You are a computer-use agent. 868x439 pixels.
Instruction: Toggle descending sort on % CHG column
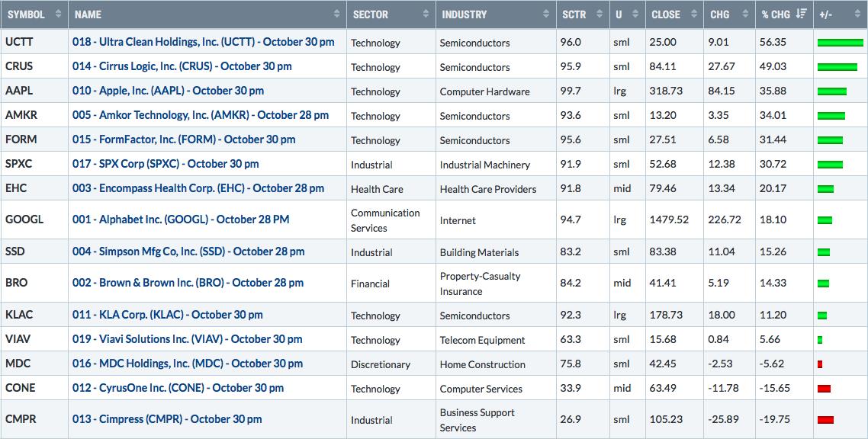pyautogui.click(x=801, y=14)
